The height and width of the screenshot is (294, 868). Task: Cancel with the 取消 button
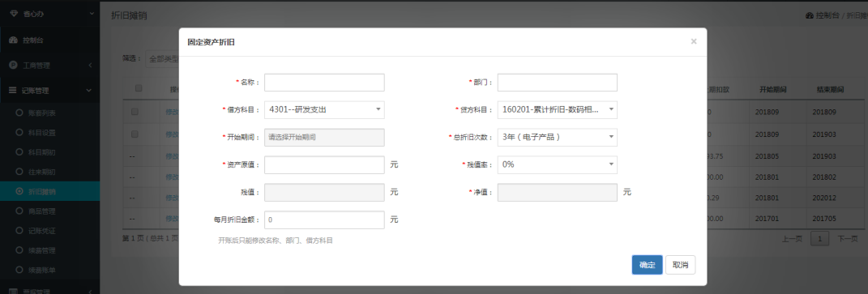click(680, 265)
